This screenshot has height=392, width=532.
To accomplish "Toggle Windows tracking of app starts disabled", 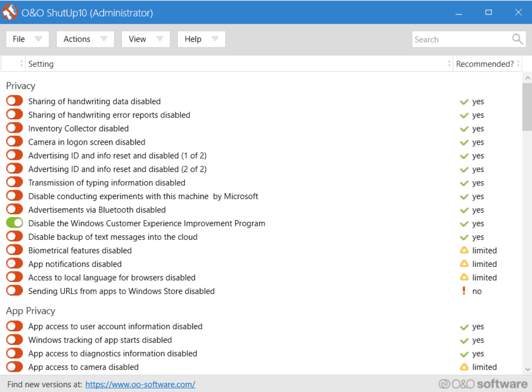I will 14,339.
